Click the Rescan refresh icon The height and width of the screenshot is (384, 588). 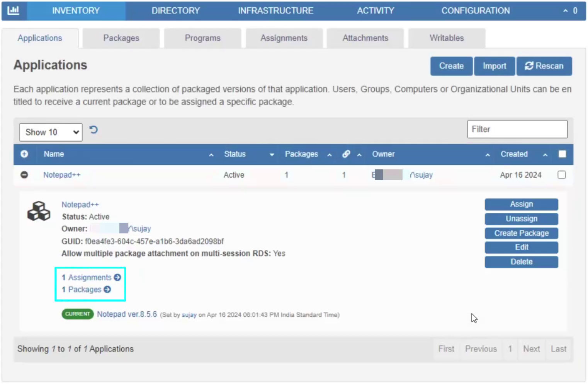[x=529, y=66]
